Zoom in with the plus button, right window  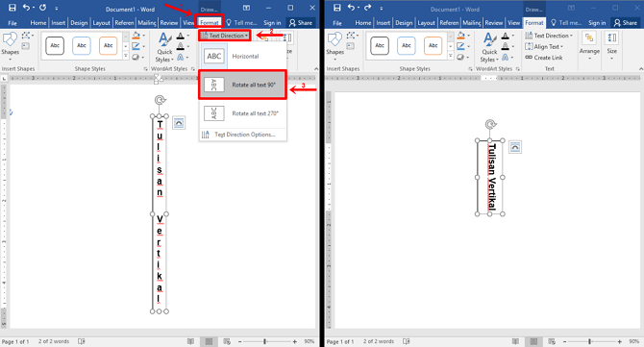(x=619, y=341)
